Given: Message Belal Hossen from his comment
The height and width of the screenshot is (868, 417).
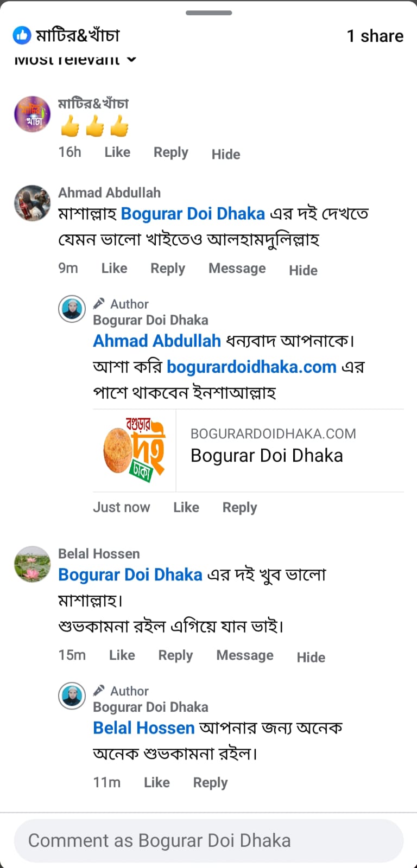Looking at the screenshot, I should 245,655.
